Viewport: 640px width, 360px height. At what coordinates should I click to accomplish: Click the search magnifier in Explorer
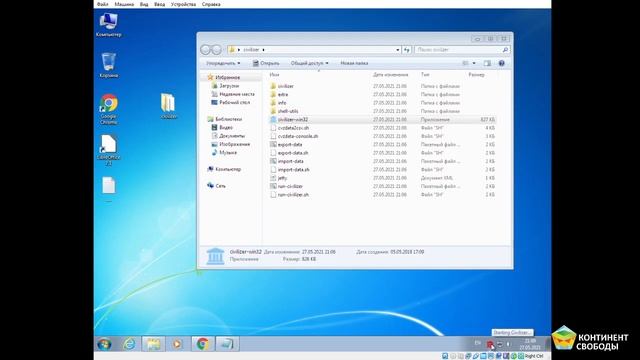pos(505,50)
